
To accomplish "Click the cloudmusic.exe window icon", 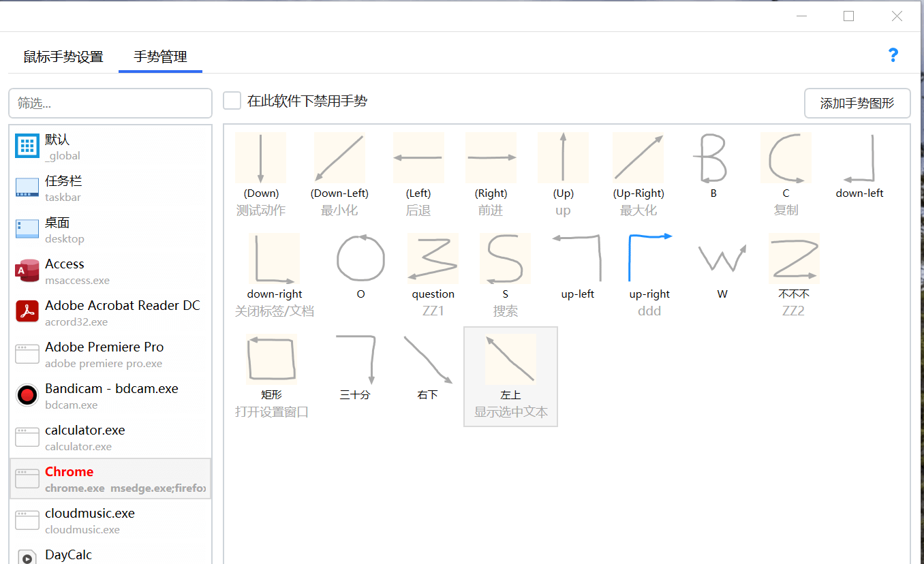I will click(x=27, y=520).
